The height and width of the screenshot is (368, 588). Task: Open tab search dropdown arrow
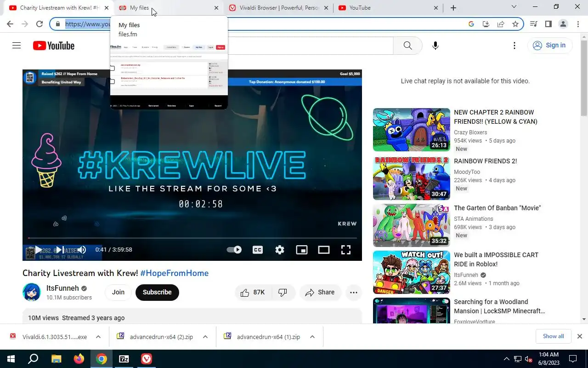(514, 6)
